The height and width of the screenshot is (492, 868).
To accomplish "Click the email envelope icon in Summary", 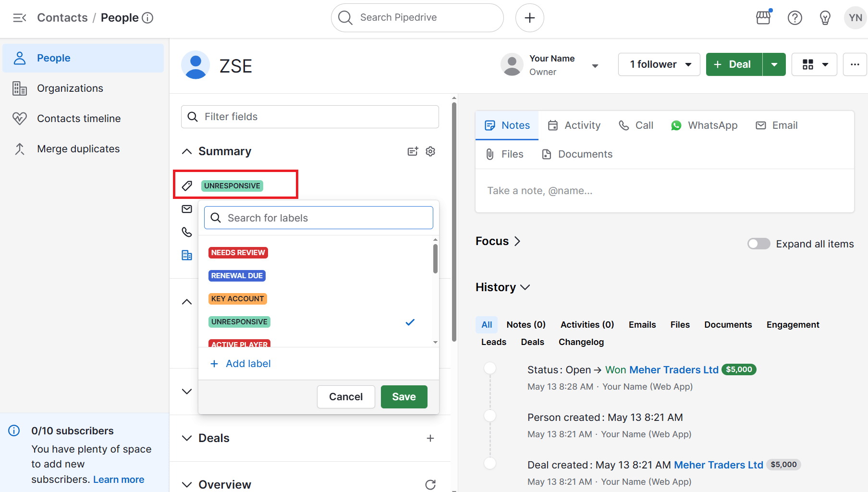I will [187, 209].
